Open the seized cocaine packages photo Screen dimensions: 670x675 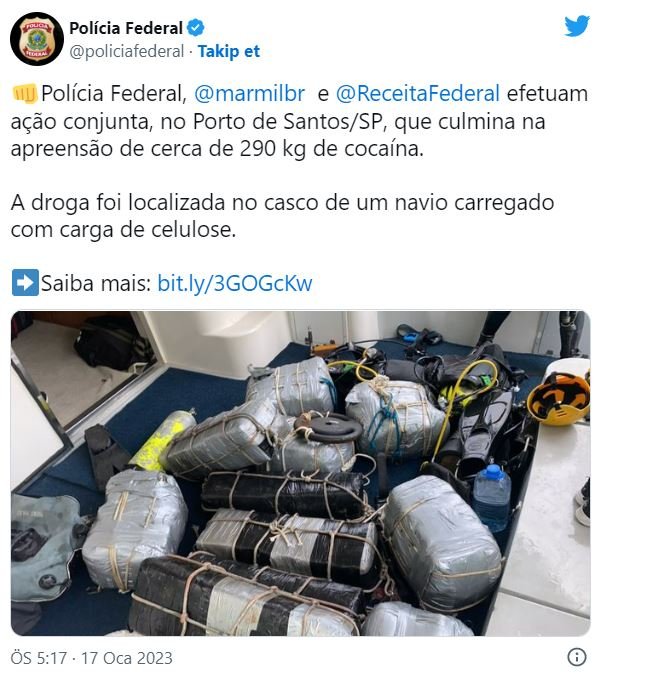pyautogui.click(x=301, y=473)
